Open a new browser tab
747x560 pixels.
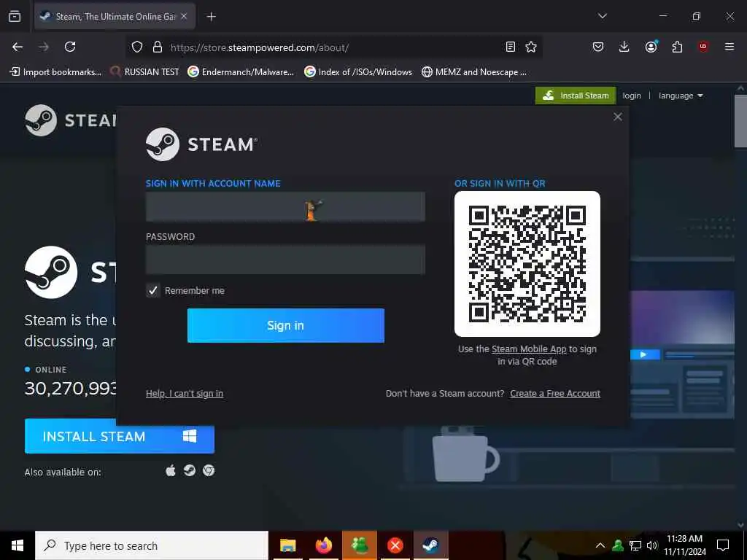(211, 17)
